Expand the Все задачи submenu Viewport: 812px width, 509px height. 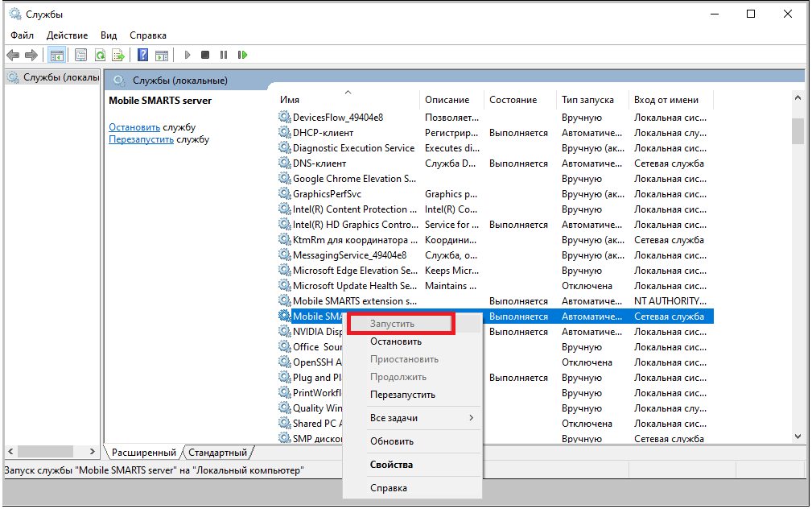[413, 418]
